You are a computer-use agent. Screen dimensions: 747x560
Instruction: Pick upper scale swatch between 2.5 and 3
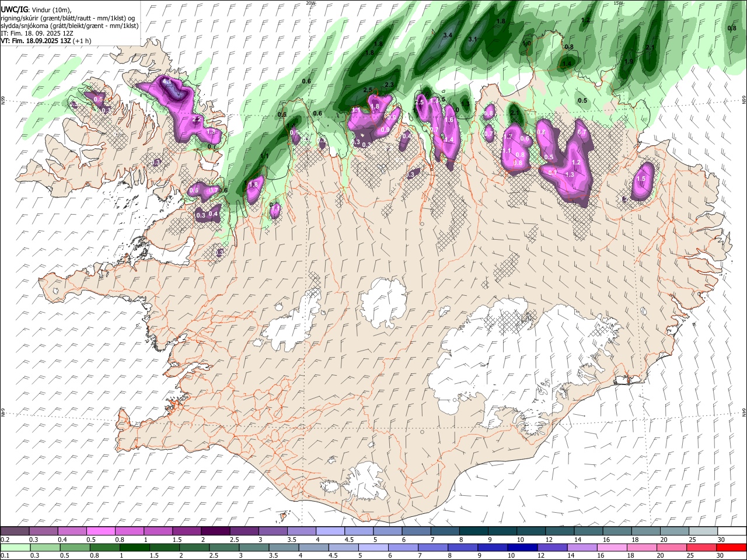tap(243, 531)
